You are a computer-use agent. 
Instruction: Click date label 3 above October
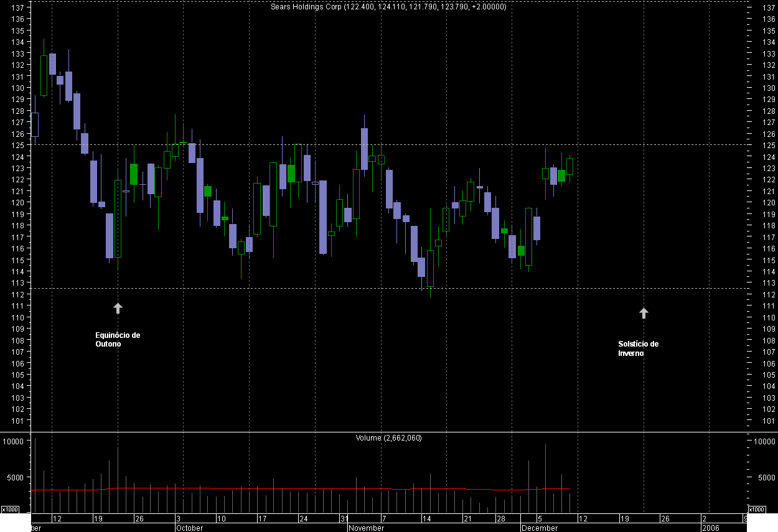[179, 518]
